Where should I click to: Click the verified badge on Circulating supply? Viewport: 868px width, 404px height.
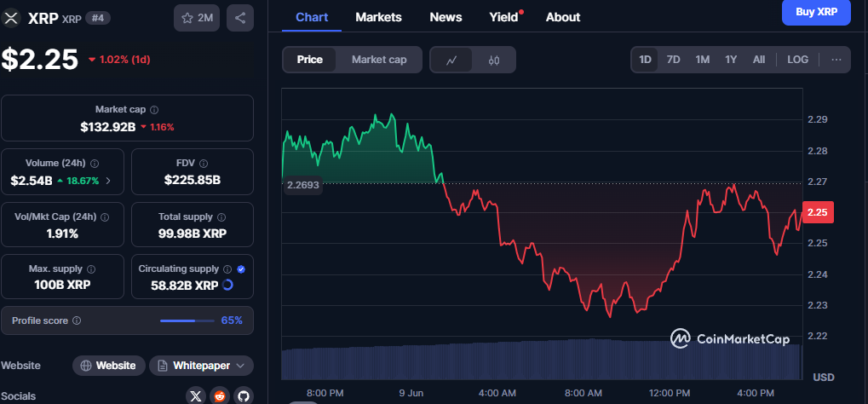coord(241,269)
